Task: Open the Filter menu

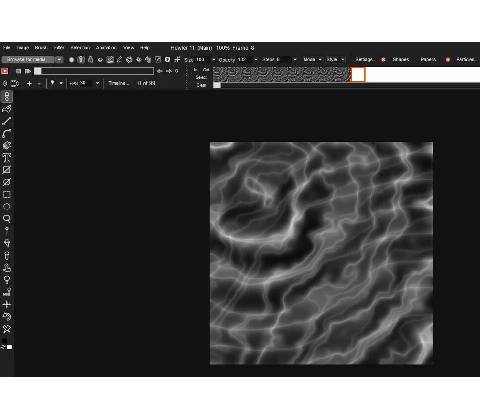Action: pos(59,48)
